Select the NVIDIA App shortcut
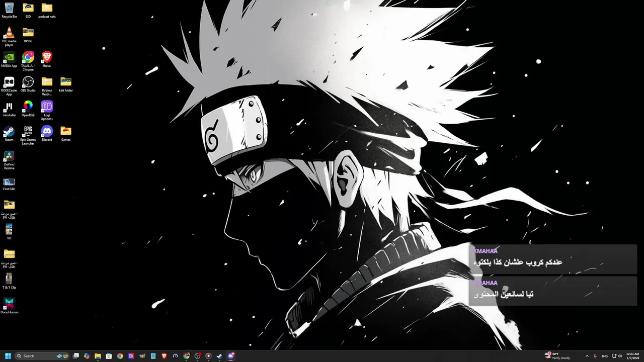 coord(9,59)
